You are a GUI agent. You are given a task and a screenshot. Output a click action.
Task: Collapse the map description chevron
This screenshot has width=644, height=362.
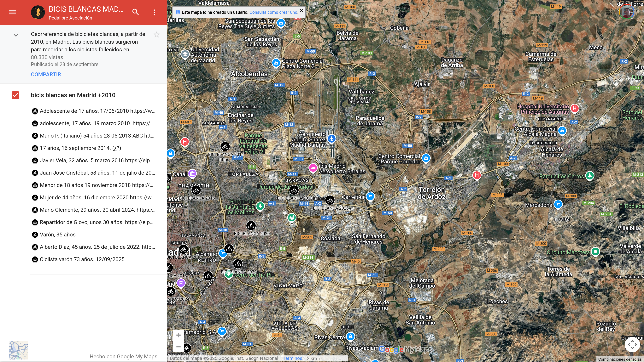pyautogui.click(x=16, y=35)
